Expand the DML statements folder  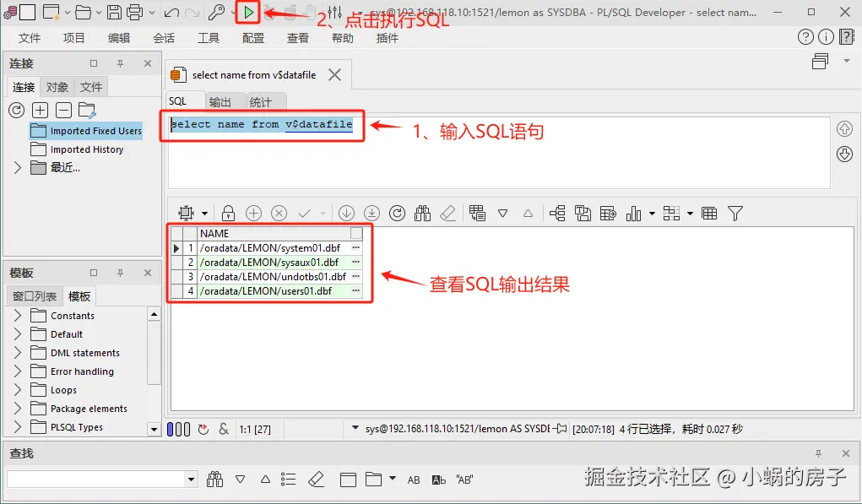[x=17, y=353]
